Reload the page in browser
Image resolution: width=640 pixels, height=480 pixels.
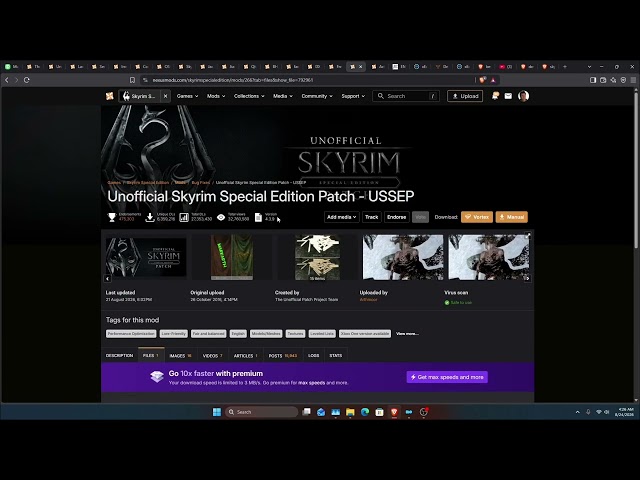tap(27, 80)
